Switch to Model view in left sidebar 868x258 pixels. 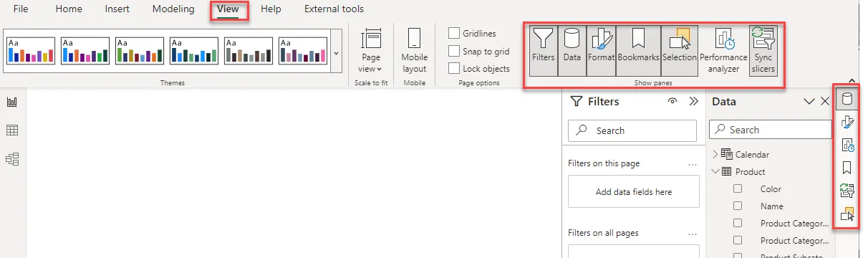(x=12, y=159)
